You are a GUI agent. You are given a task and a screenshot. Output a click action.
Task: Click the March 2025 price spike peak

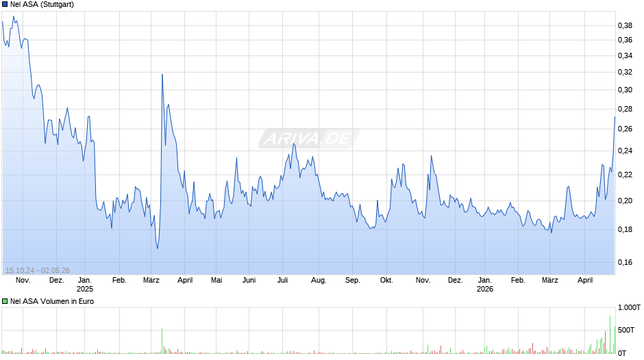pos(162,75)
